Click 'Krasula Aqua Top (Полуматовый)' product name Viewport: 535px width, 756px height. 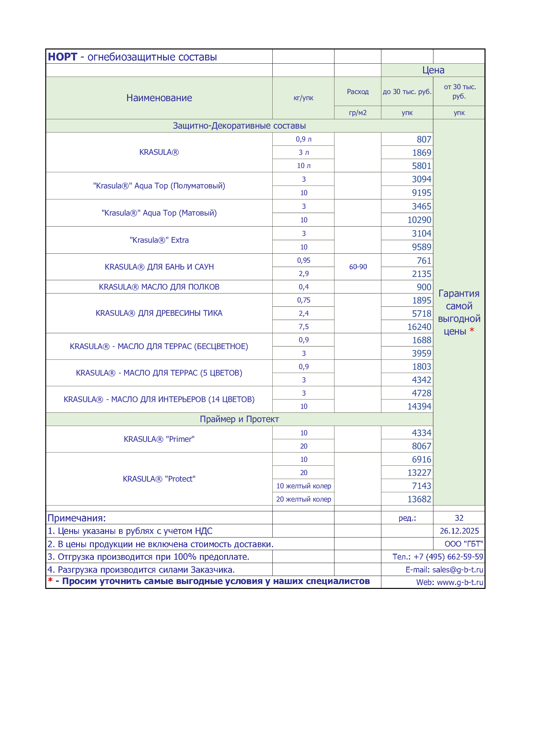pyautogui.click(x=159, y=186)
